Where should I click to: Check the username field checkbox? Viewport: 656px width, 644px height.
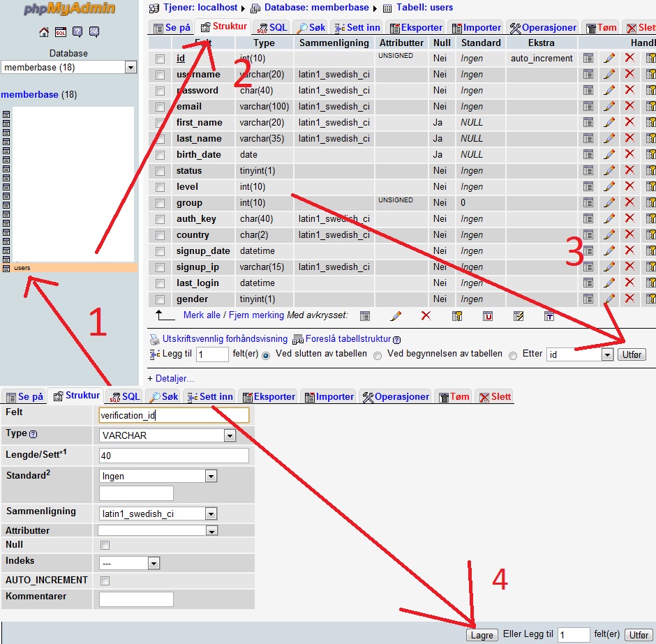pos(160,75)
